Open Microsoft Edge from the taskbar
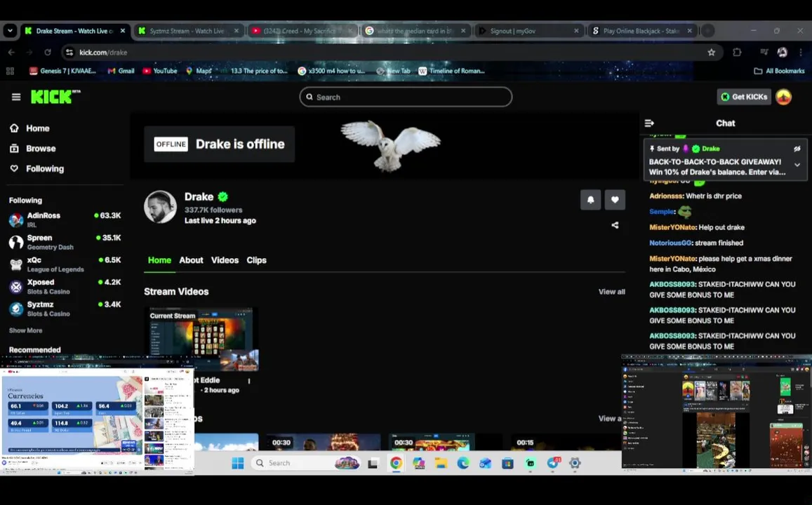The image size is (812, 505). pos(463,463)
